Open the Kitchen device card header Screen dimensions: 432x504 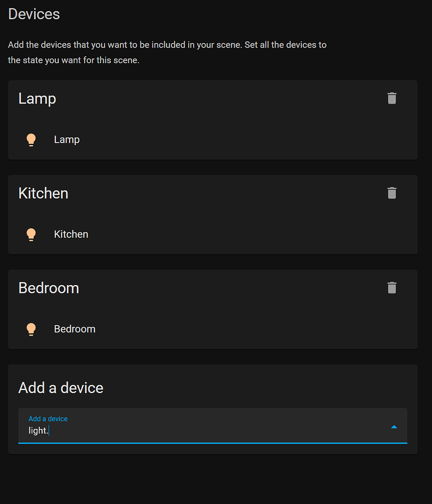point(43,194)
